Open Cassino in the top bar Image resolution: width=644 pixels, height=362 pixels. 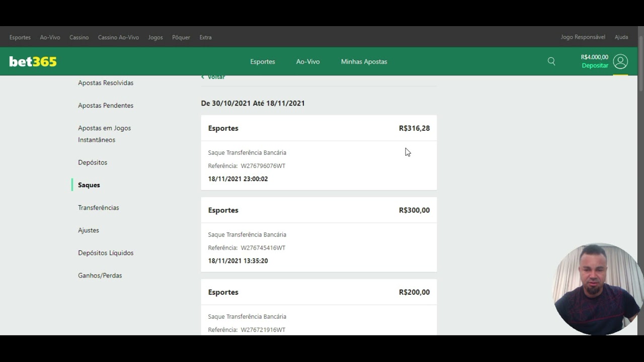[79, 37]
